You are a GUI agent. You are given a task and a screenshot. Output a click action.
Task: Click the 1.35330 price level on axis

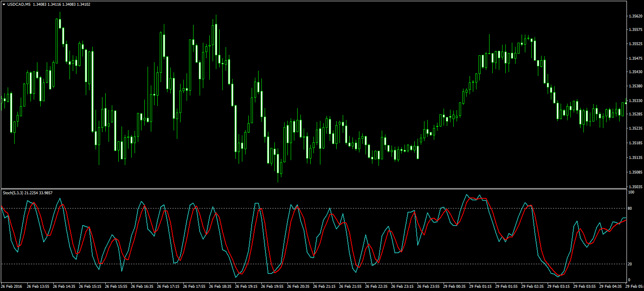coord(635,101)
